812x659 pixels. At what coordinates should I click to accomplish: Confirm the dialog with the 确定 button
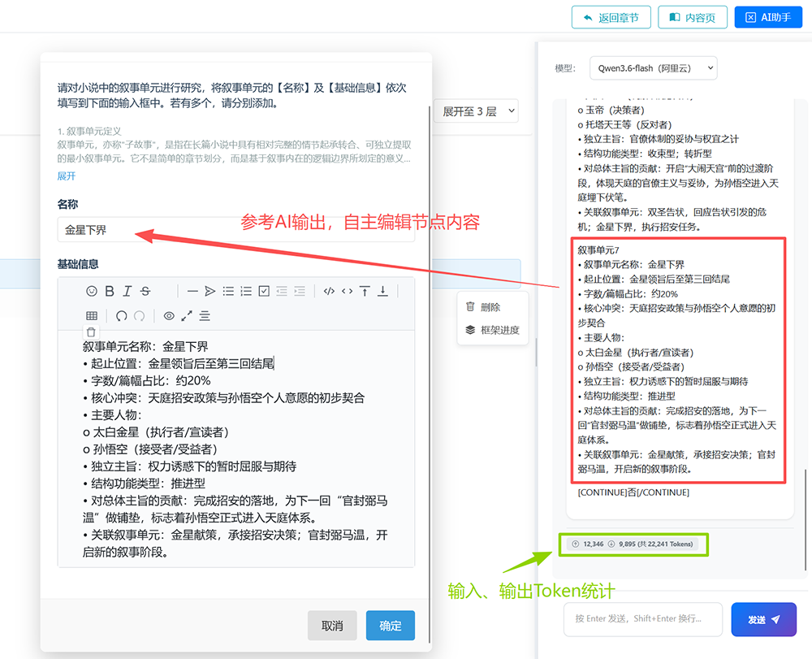pyautogui.click(x=391, y=626)
